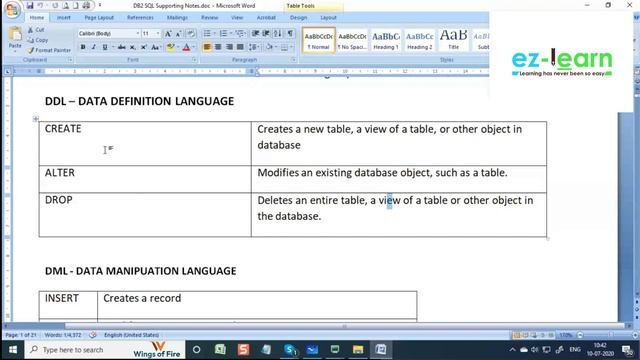640x360 pixels.
Task: Apply a numbered list
Action: (223, 33)
